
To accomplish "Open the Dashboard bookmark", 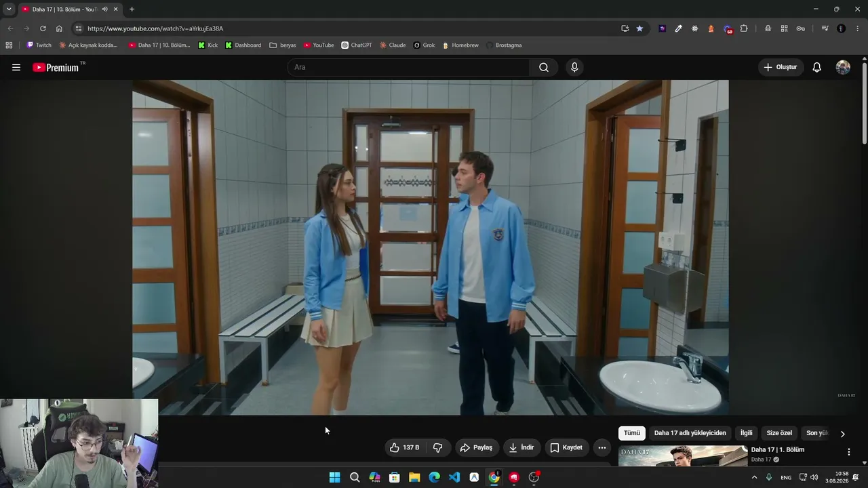I will pyautogui.click(x=243, y=45).
